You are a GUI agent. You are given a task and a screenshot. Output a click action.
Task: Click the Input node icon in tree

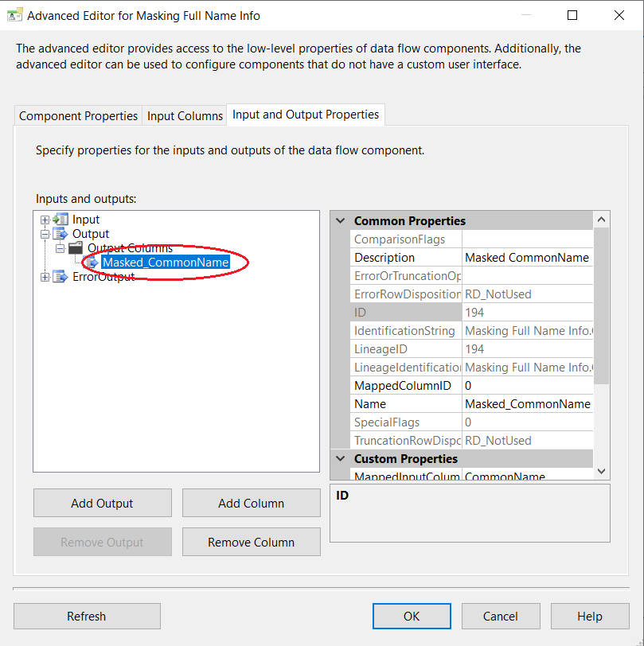point(60,220)
